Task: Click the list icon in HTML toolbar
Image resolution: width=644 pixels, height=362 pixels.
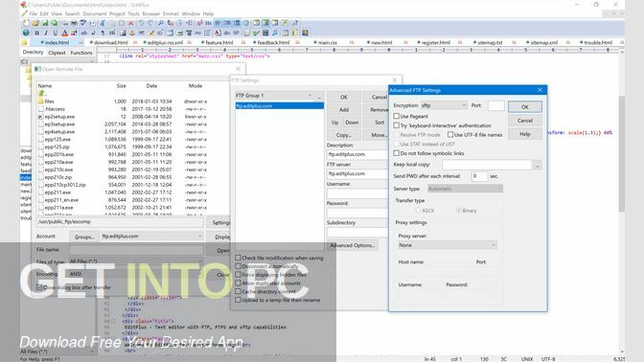Action: tap(207, 33)
